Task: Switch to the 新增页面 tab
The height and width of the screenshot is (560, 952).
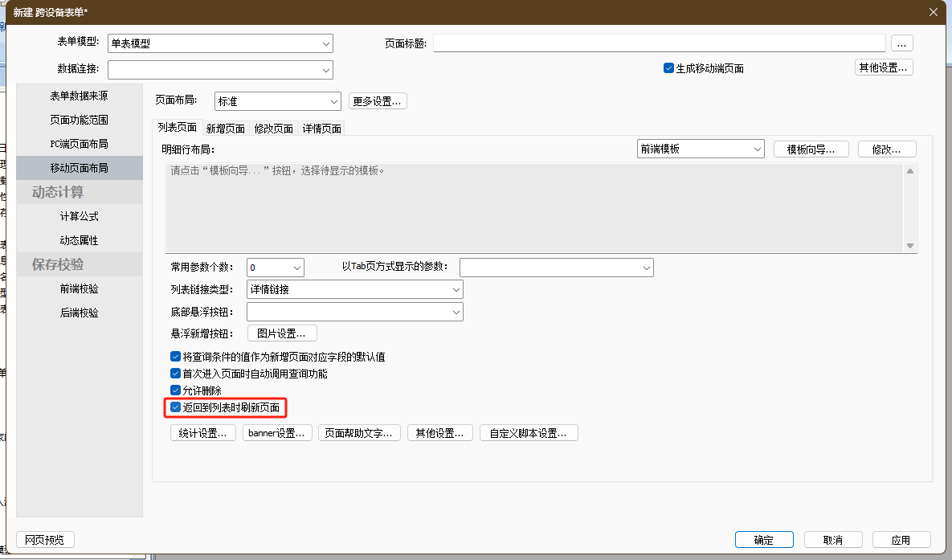Action: pyautogui.click(x=225, y=129)
